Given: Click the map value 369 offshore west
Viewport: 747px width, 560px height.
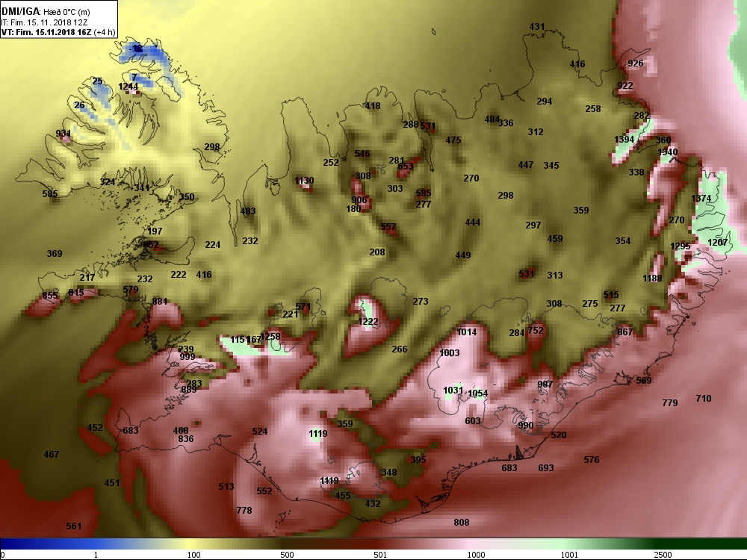Looking at the screenshot, I should (55, 254).
